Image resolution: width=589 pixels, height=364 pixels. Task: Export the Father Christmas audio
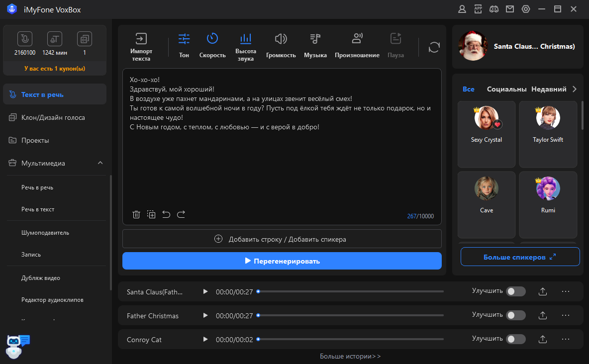pyautogui.click(x=543, y=315)
